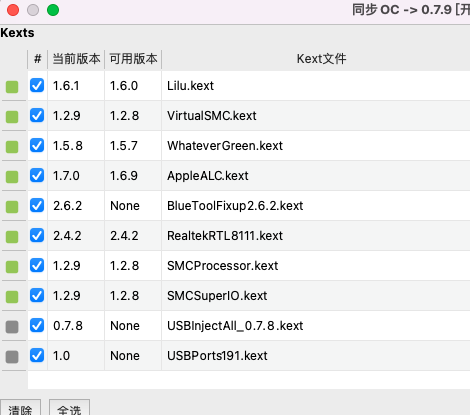
Task: Uncheck the Lilu.kext checkbox
Action: tap(37, 85)
